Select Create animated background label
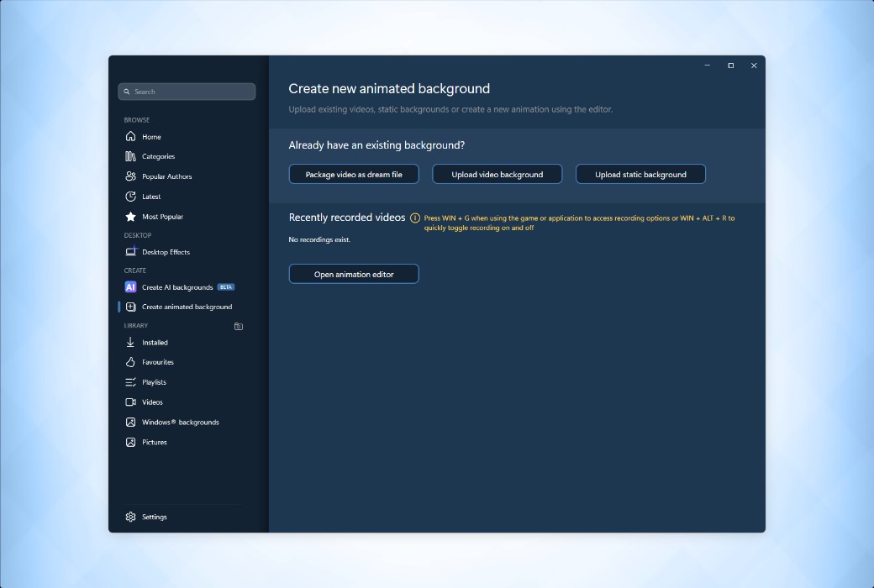Screen dimensions: 874x588 187,307
